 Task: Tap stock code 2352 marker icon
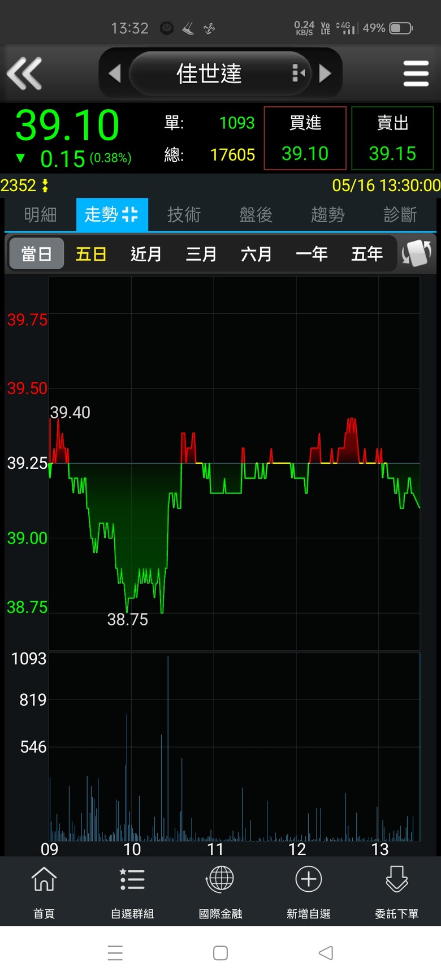45,185
